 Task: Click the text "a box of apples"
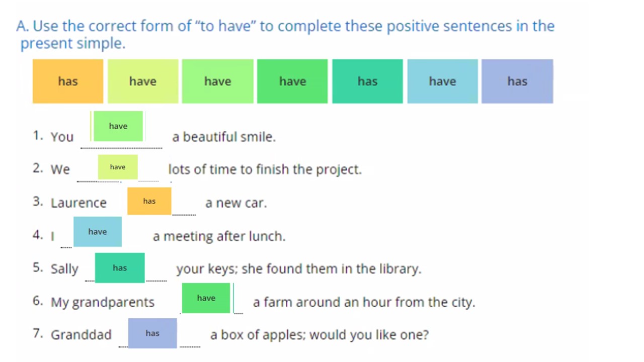point(257,335)
